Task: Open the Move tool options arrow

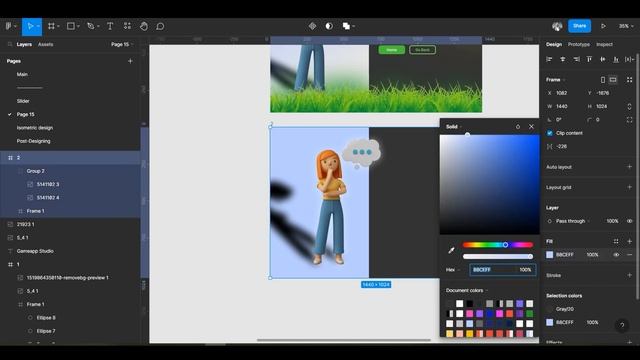Action: pyautogui.click(x=38, y=26)
